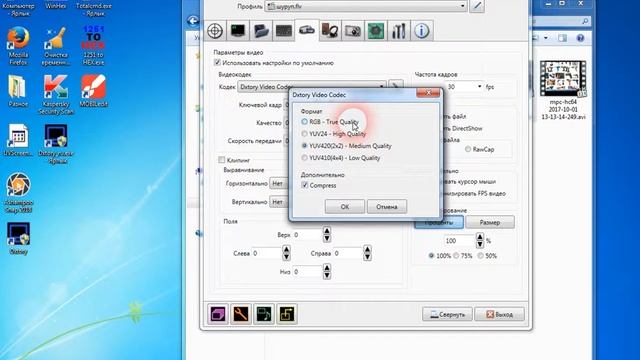Image resolution: width=640 pixels, height=360 pixels.
Task: Click the Верх margin stepper arrows
Action: (327, 235)
